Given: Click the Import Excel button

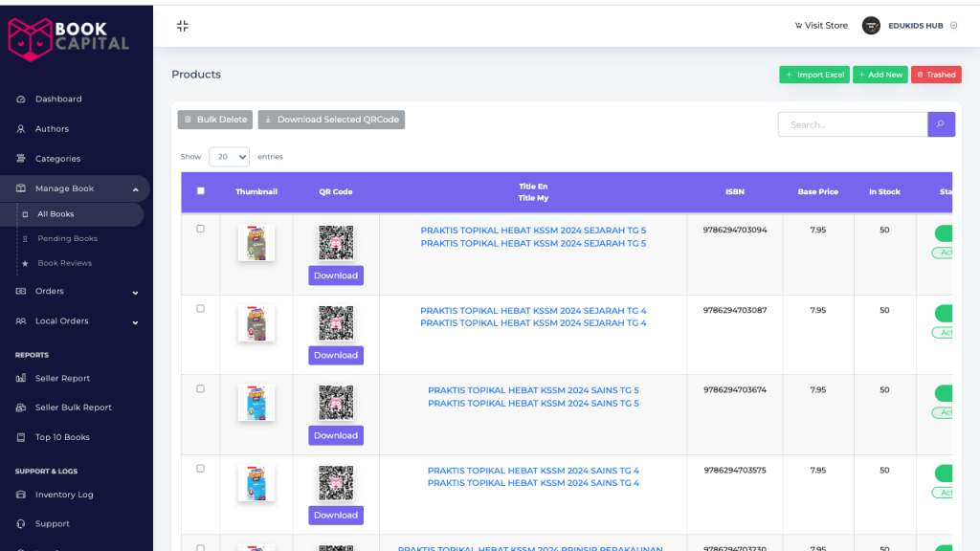Looking at the screenshot, I should click(813, 75).
